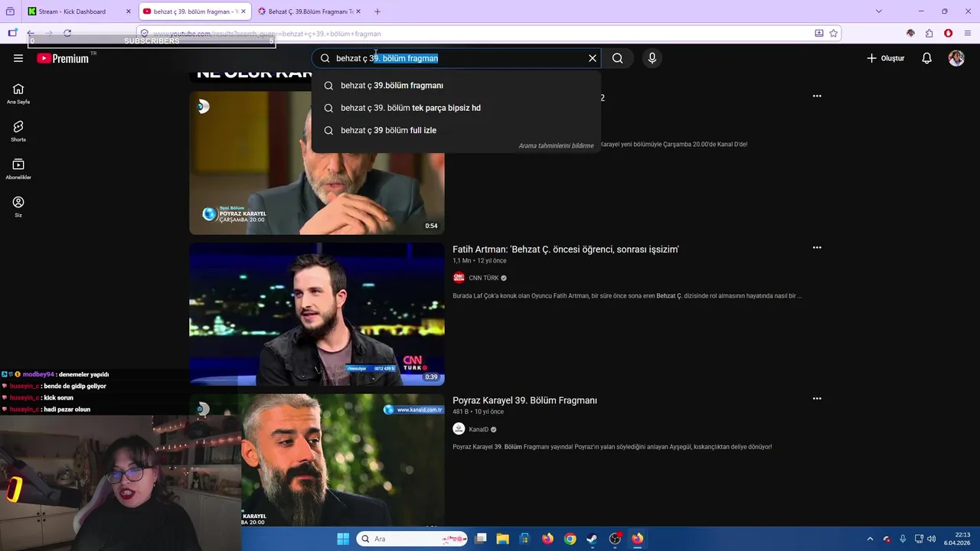Clear the YouTube search box text
The width and height of the screenshot is (980, 551).
tap(592, 58)
